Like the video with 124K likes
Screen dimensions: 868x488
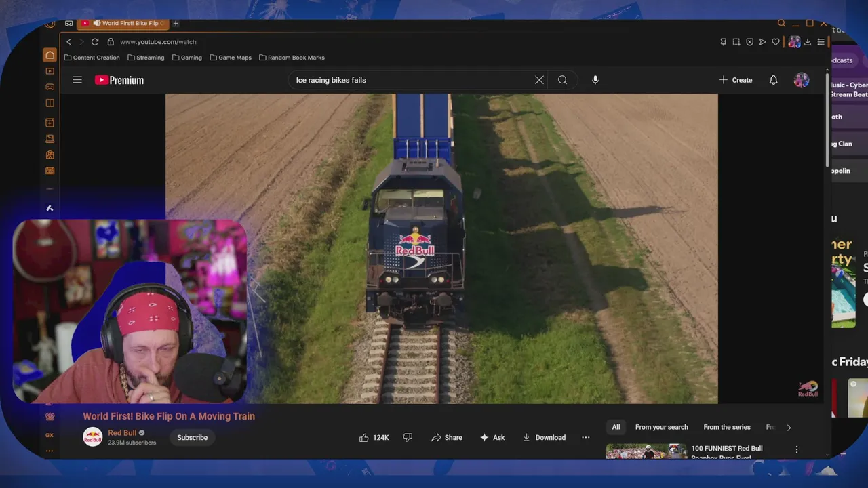374,438
